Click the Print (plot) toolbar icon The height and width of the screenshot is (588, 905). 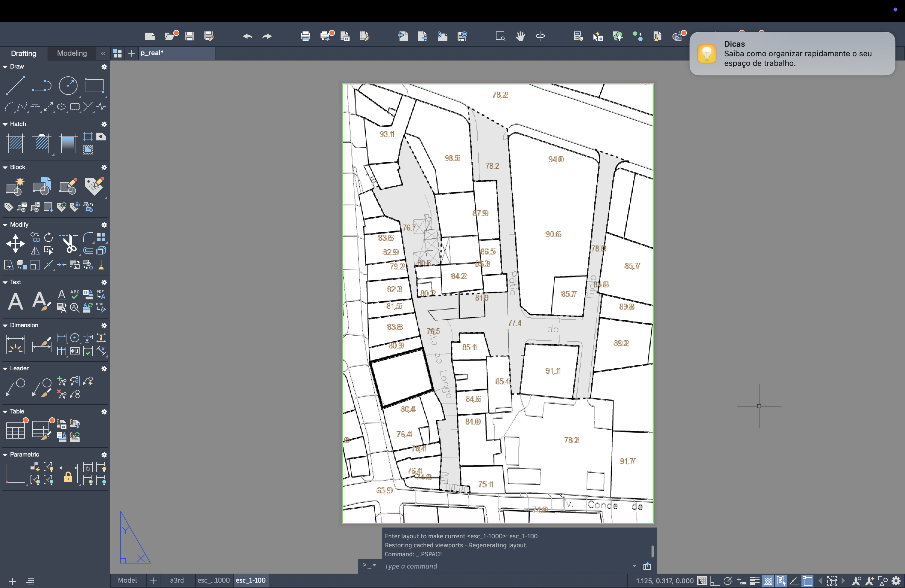click(305, 36)
